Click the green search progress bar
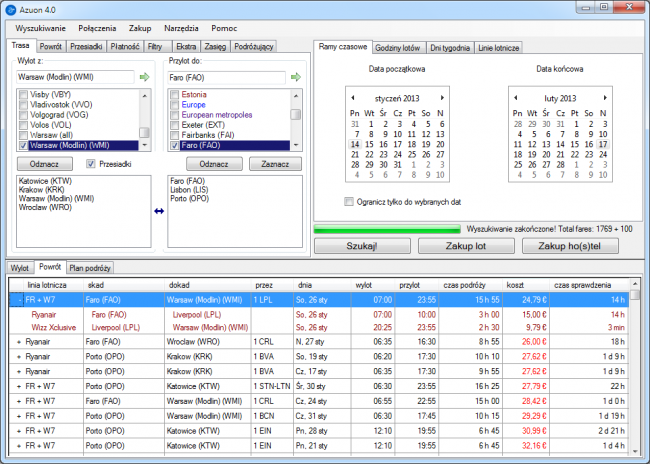This screenshot has height=464, width=650. (x=388, y=229)
